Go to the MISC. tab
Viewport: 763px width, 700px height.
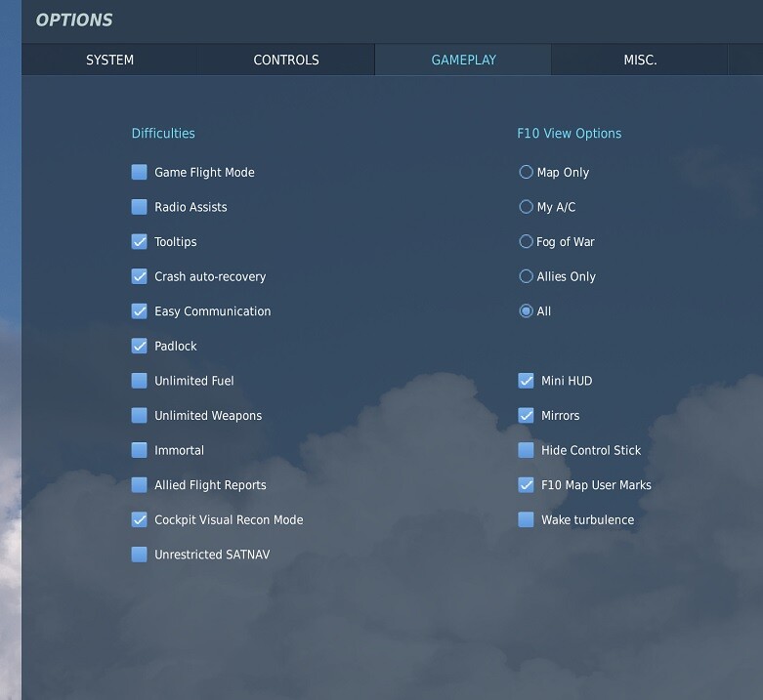click(640, 60)
